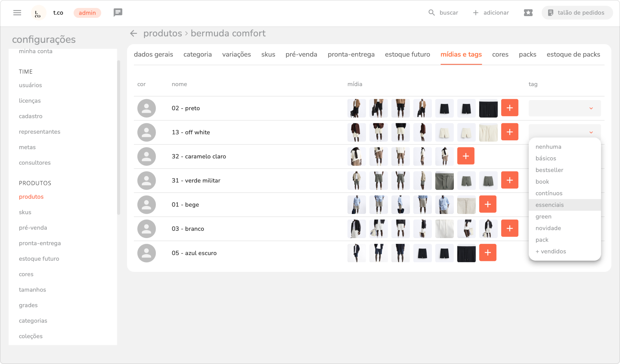
Task: Open the hamburger menu icon
Action: [x=17, y=13]
